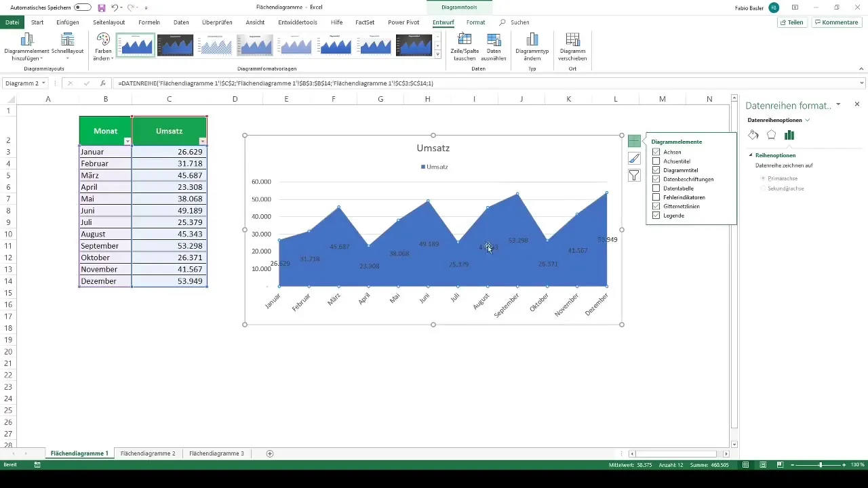The height and width of the screenshot is (488, 868).
Task: Toggle the Legende checkbox
Action: (x=656, y=216)
